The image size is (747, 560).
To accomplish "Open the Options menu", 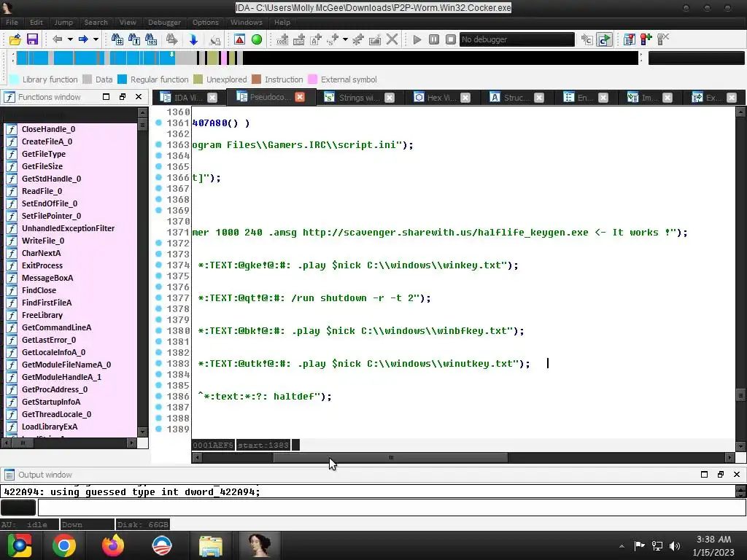I will tap(205, 23).
